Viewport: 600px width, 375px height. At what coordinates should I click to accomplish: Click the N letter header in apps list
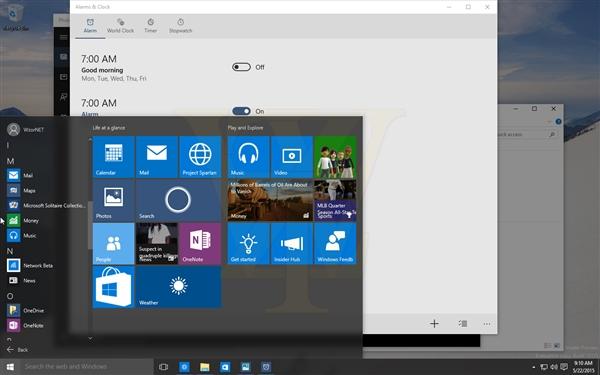pos(10,251)
